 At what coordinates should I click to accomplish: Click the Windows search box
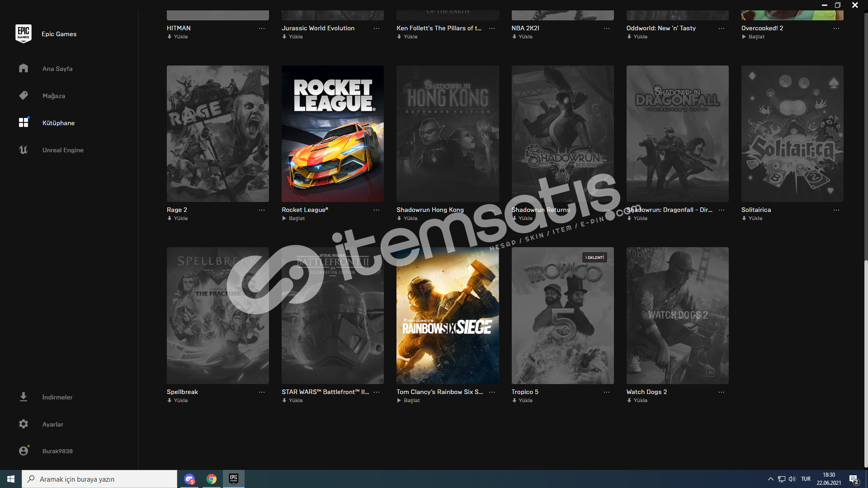99,479
